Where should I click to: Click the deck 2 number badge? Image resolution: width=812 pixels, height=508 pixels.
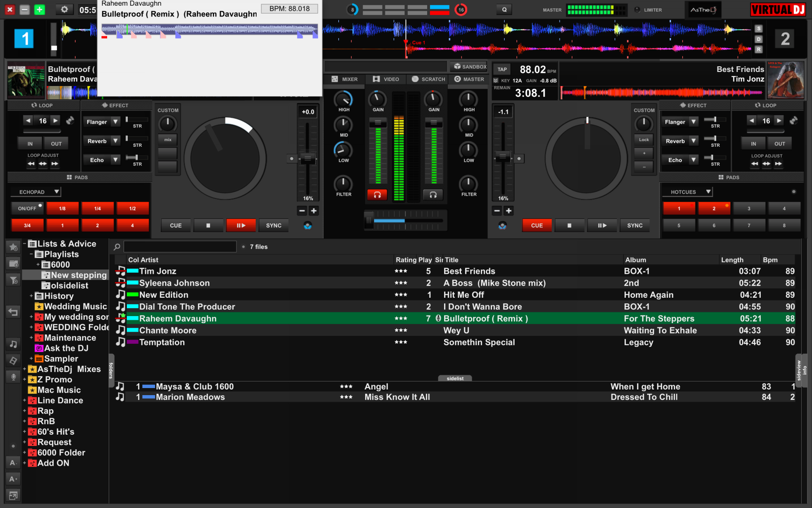click(785, 39)
